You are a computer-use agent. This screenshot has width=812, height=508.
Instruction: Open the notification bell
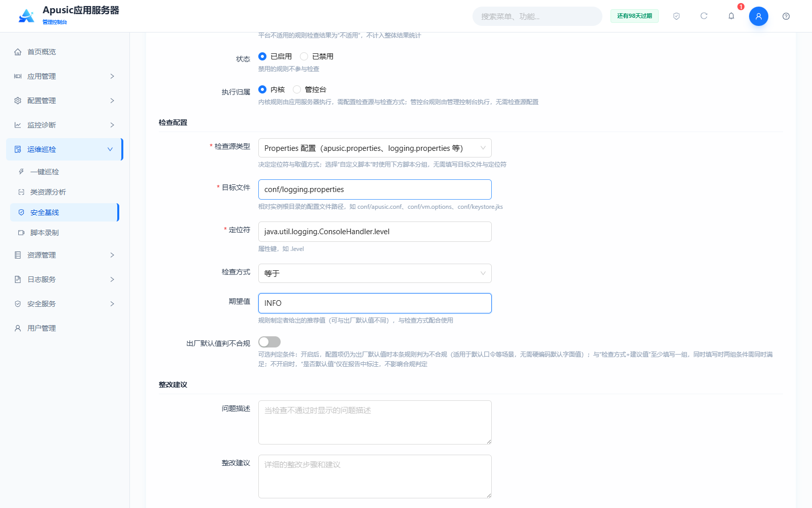(731, 16)
